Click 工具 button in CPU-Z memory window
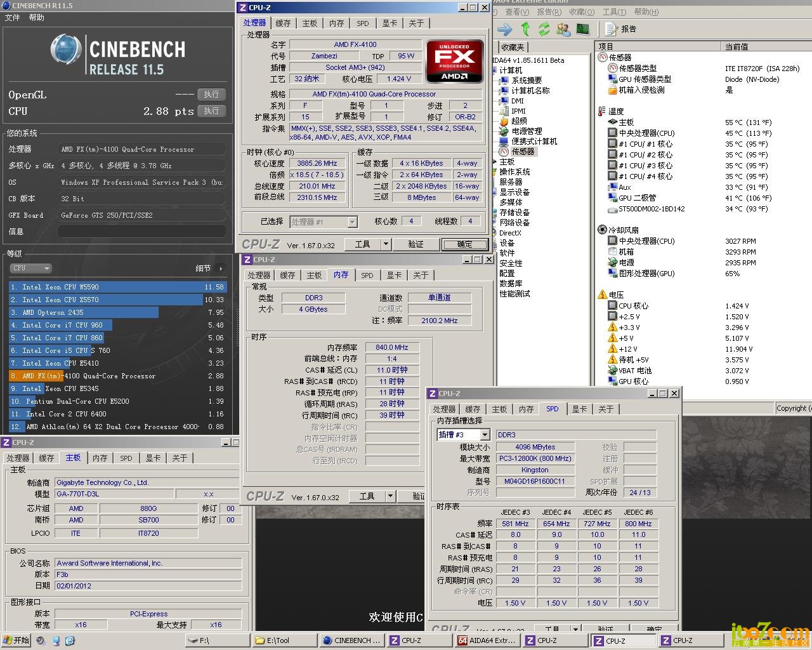Viewport: 812px width, 650px height. [367, 496]
